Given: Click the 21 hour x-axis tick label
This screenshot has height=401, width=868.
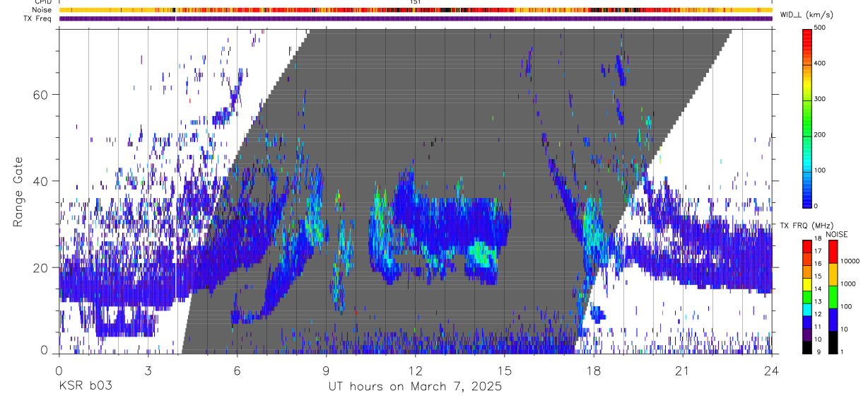Looking at the screenshot, I should (x=683, y=371).
